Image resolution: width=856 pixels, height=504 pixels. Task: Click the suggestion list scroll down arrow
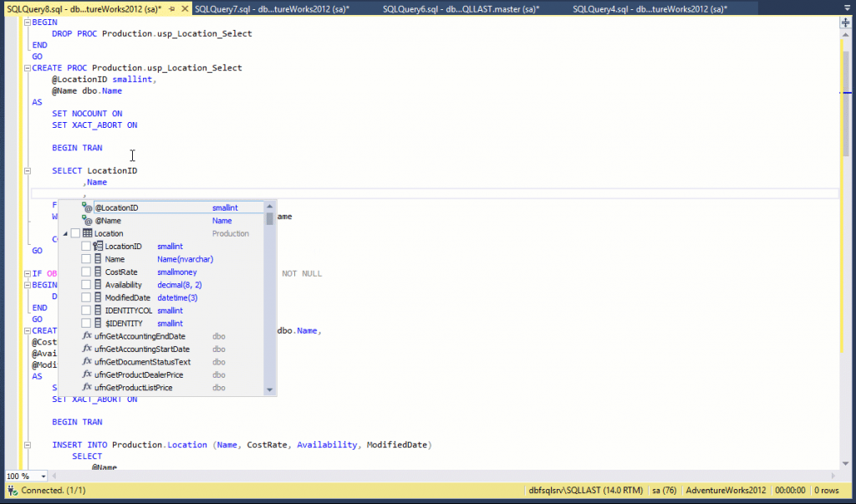269,389
